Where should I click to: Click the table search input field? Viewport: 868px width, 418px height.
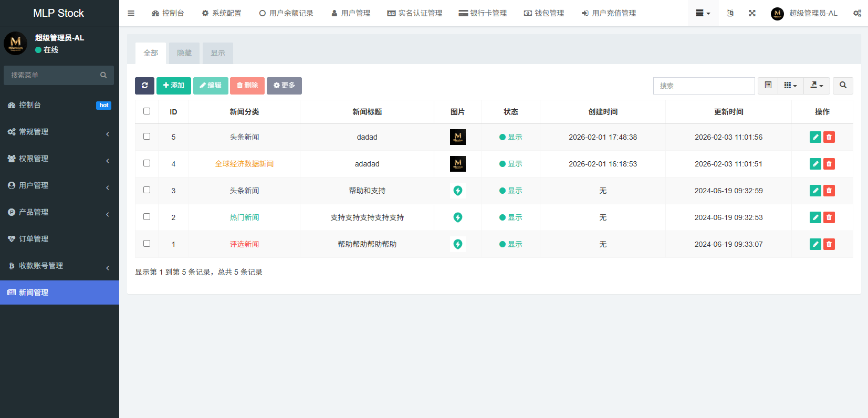coord(704,86)
